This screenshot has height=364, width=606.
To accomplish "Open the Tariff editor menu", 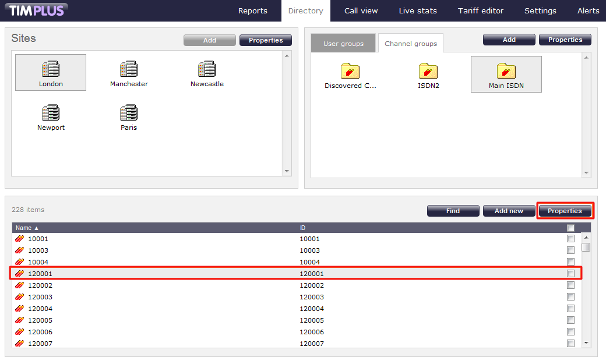I will pos(481,10).
